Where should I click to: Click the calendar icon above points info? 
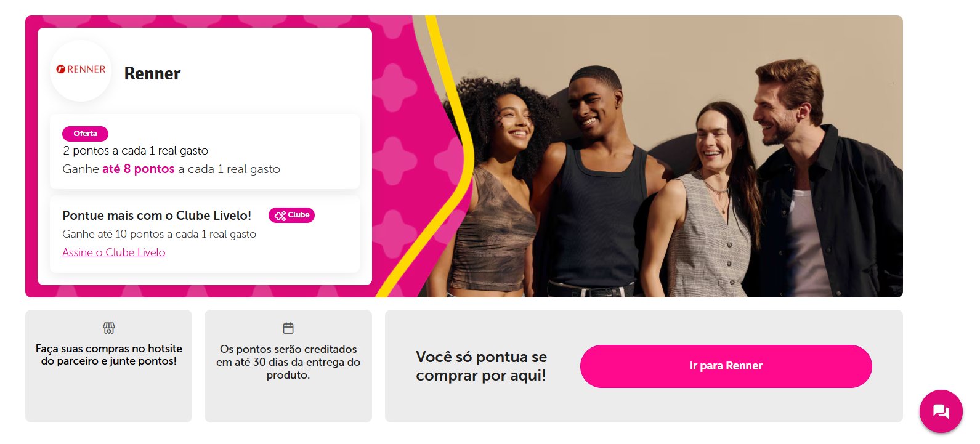tap(288, 328)
